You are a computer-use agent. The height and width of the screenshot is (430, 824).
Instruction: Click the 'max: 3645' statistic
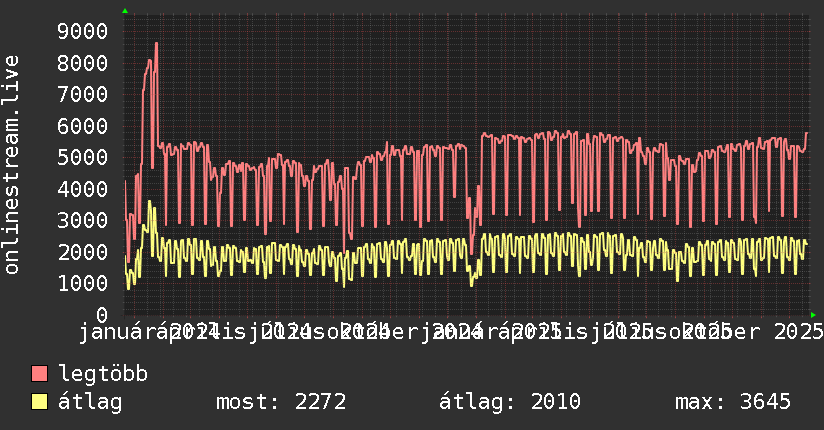pyautogui.click(x=733, y=402)
